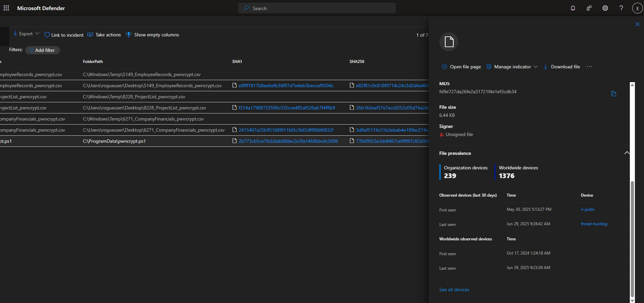Click the SHA1 column header

tap(237, 62)
